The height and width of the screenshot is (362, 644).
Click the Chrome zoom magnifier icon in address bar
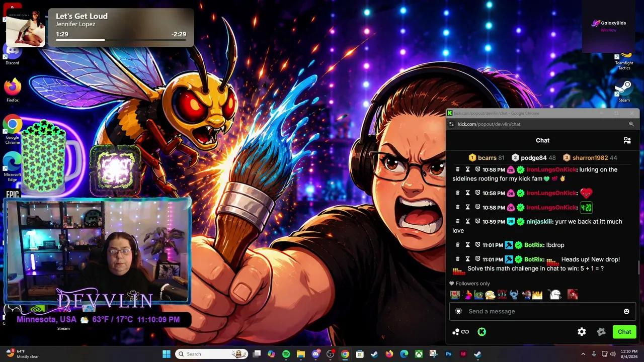(631, 124)
